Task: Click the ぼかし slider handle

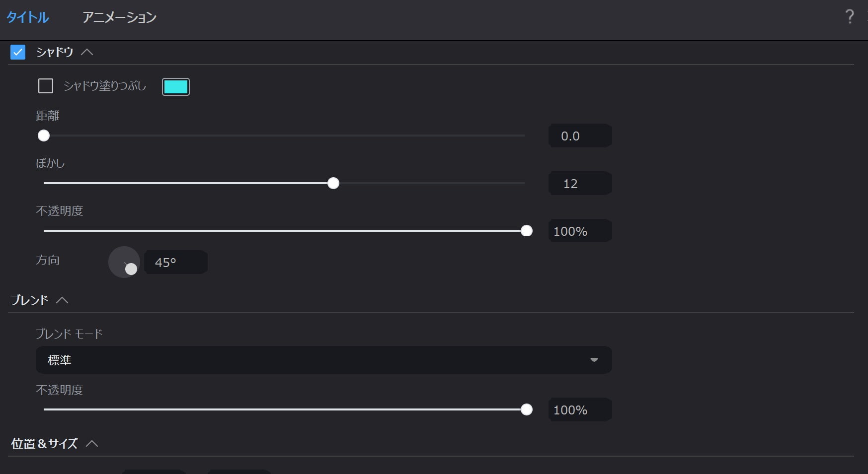Action: click(x=333, y=184)
